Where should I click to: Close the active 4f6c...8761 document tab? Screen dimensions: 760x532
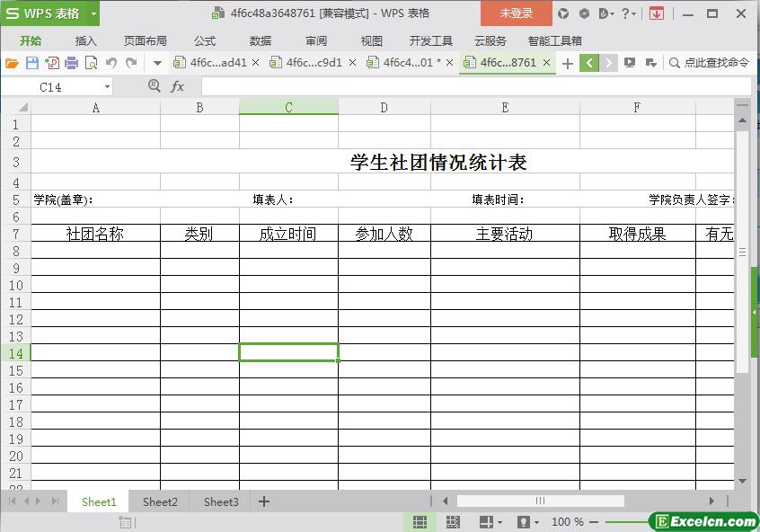[x=547, y=63]
